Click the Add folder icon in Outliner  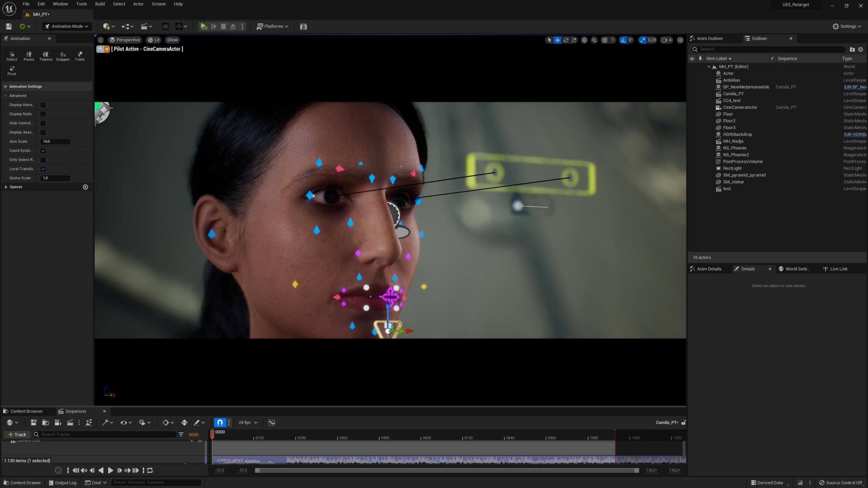[x=852, y=49]
